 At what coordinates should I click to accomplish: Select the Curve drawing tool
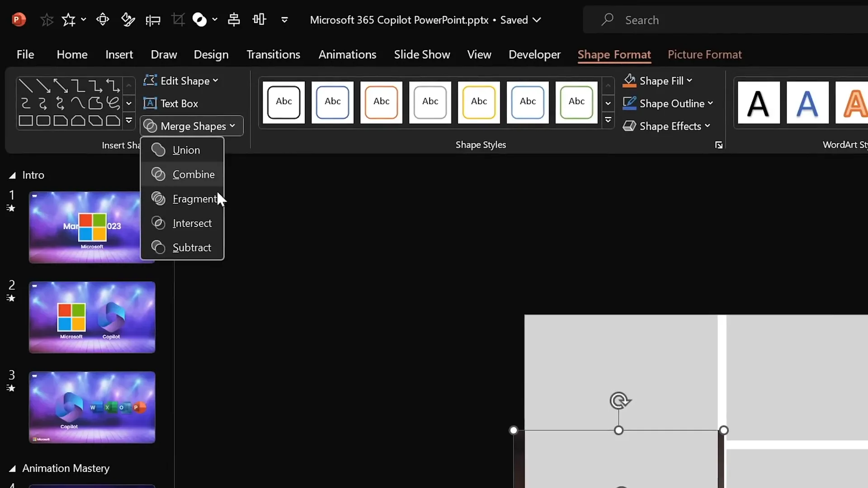(79, 103)
